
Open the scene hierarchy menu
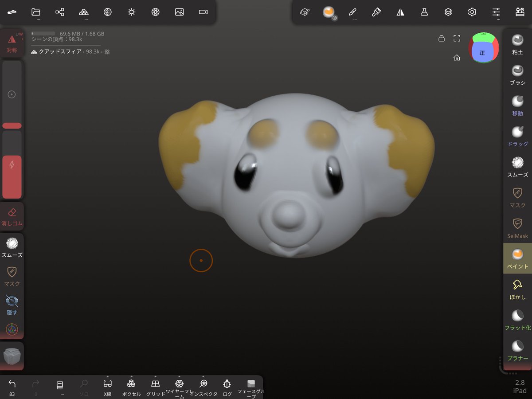60,12
